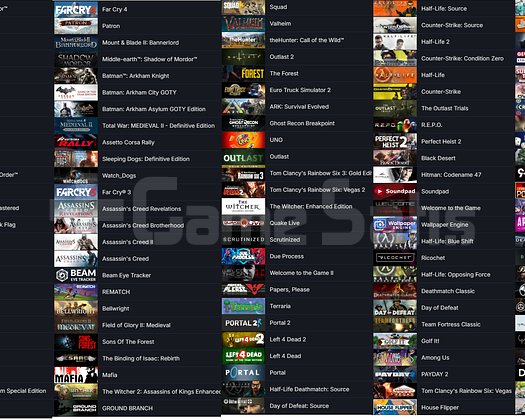
Task: Select The Witcher Enhanced Edition icon
Action: pos(243,206)
